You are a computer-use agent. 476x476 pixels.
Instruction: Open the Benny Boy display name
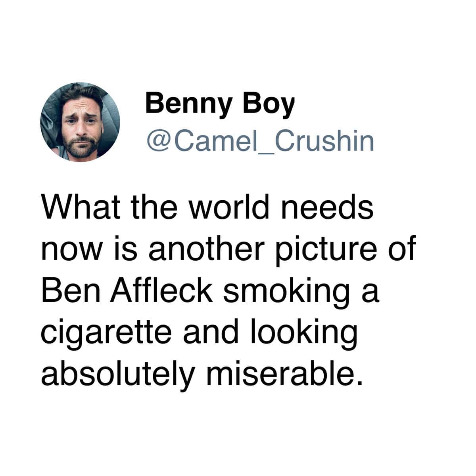pyautogui.click(x=220, y=104)
